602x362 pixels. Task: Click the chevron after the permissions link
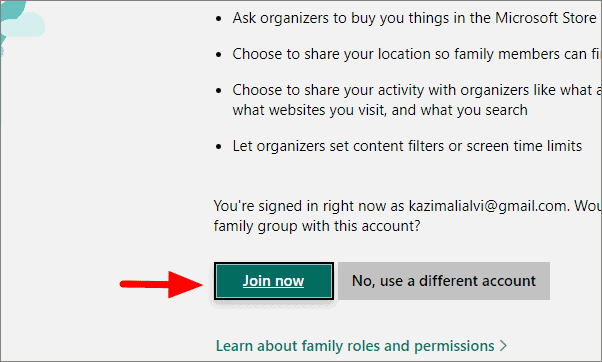click(503, 346)
